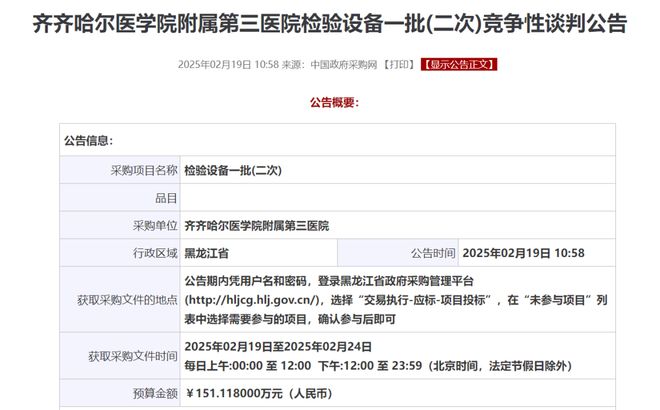Click the date range 2025年02月19日至2025年02月24日
Screen dimensions: 660x410
[x=278, y=346]
